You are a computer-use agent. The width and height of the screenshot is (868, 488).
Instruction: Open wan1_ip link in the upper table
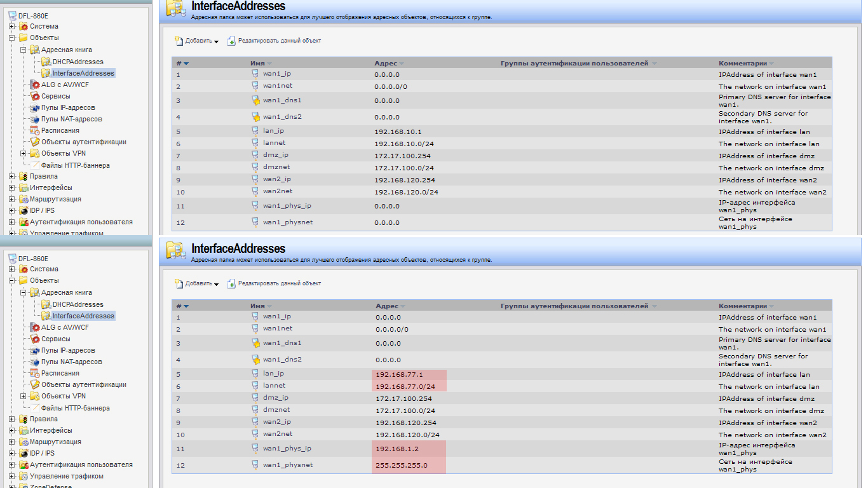(277, 74)
